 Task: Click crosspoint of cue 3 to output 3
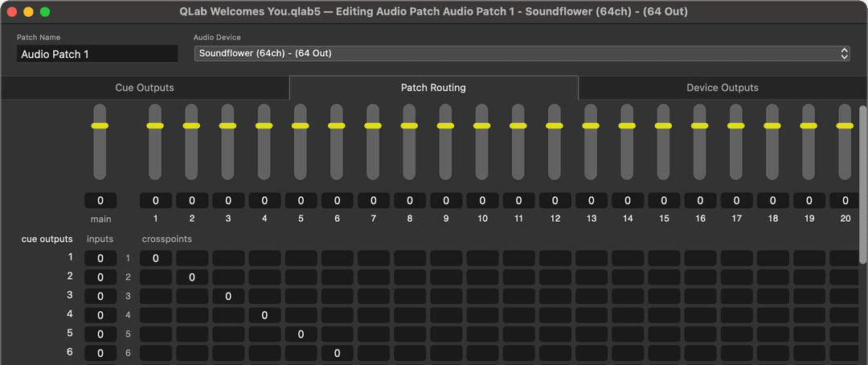click(x=228, y=296)
